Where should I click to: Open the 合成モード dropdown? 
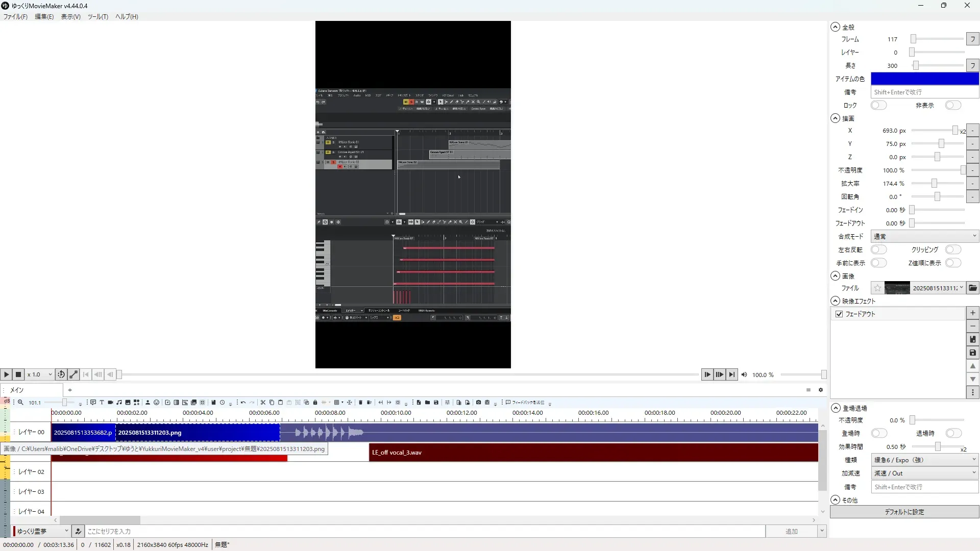point(924,236)
